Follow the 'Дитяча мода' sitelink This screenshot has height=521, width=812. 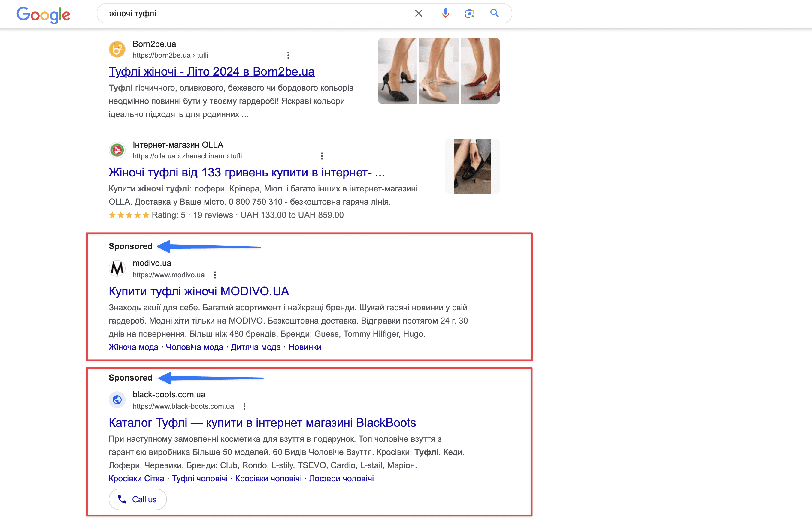256,347
